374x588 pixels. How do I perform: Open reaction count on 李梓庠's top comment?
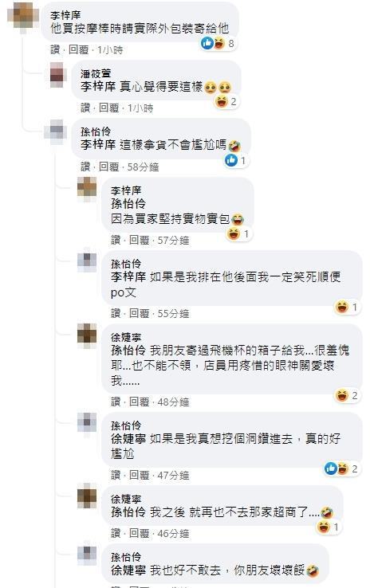(x=218, y=43)
